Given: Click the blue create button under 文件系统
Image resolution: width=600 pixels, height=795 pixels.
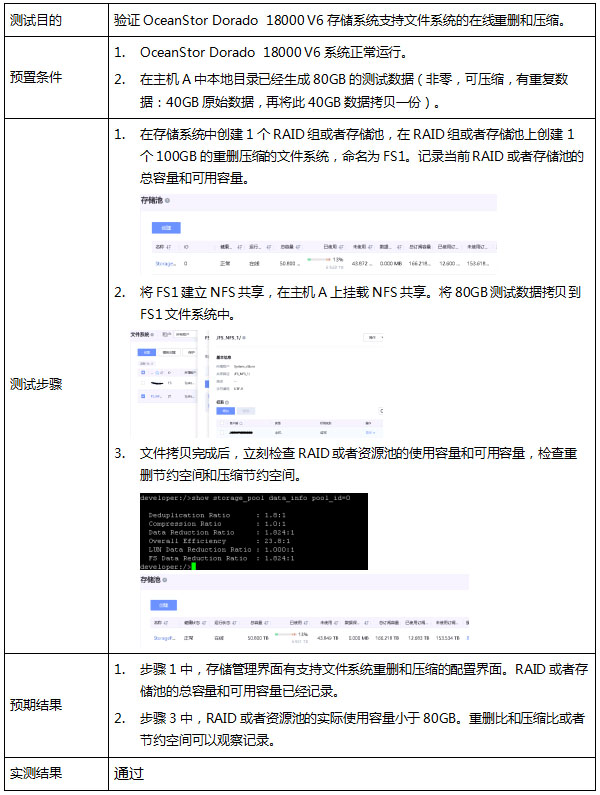Looking at the screenshot, I should pyautogui.click(x=147, y=352).
